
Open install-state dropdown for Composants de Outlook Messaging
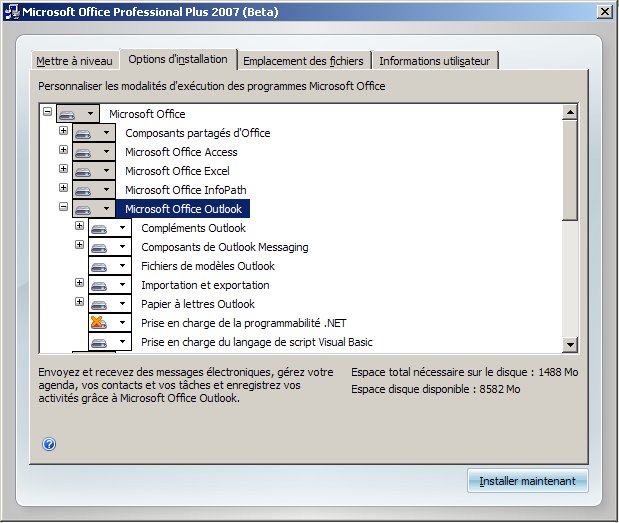click(x=110, y=247)
